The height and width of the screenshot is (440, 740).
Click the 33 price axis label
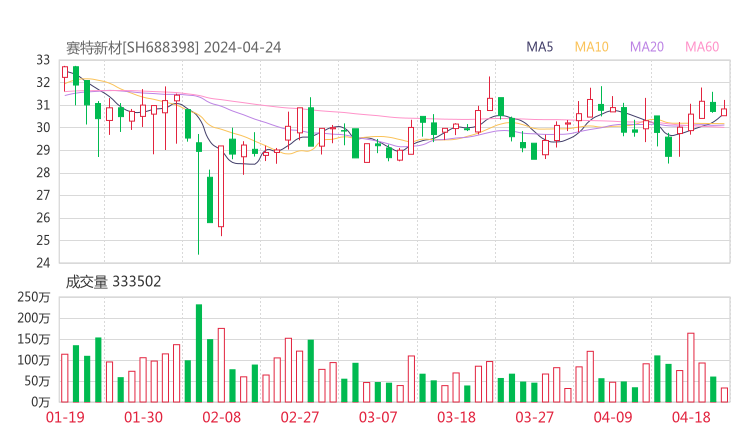(x=43, y=60)
